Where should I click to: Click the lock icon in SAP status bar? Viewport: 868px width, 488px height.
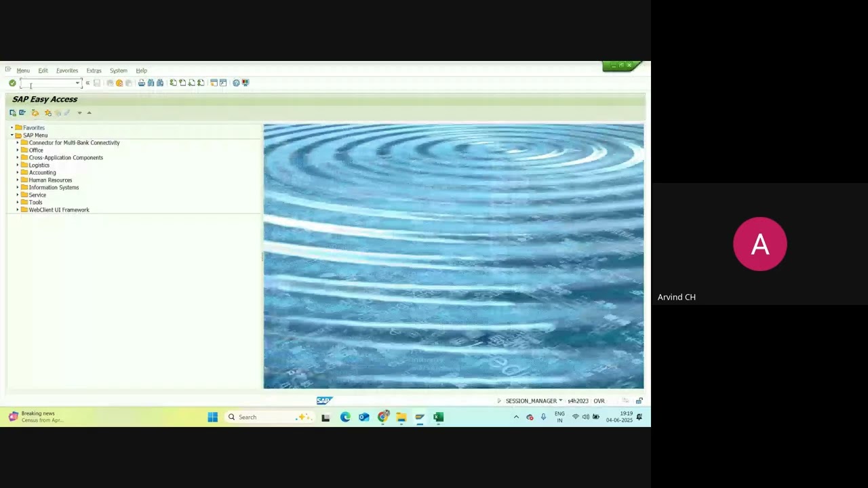pos(639,401)
